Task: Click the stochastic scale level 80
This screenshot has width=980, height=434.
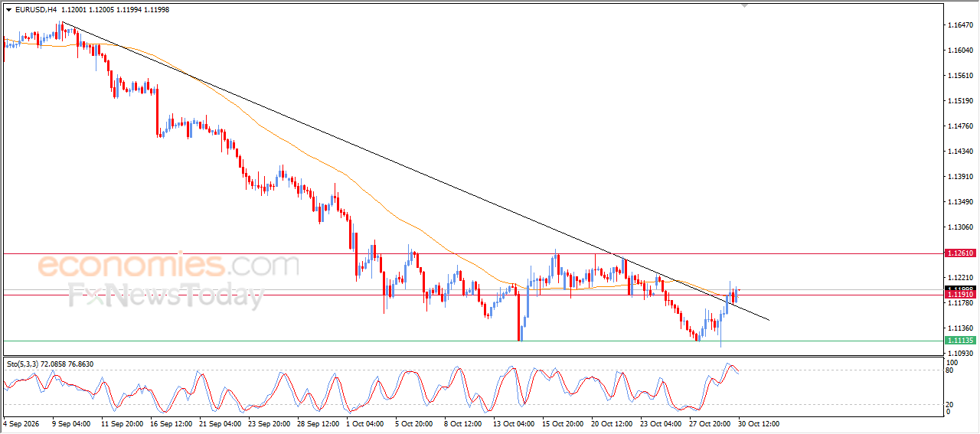Action: tap(950, 371)
